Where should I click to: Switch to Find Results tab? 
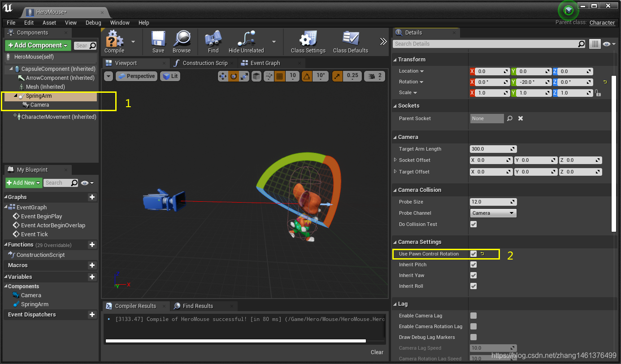point(198,306)
